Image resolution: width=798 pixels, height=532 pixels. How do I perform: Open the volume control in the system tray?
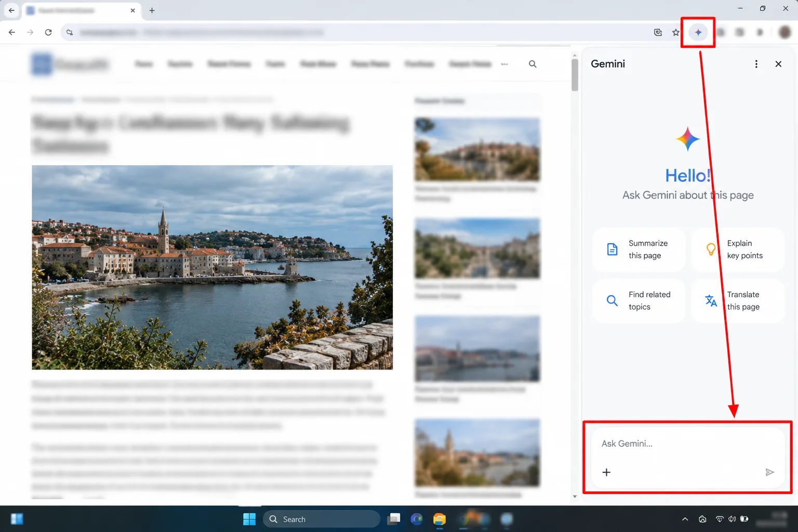[x=732, y=519]
